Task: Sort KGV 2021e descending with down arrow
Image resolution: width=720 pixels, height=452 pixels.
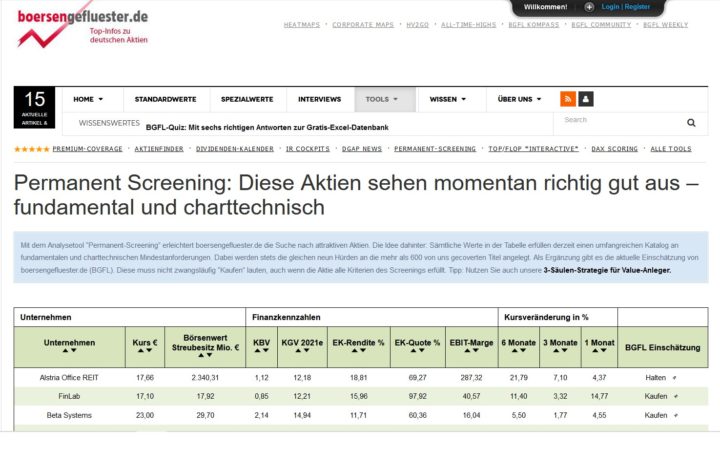Action: coord(306,350)
